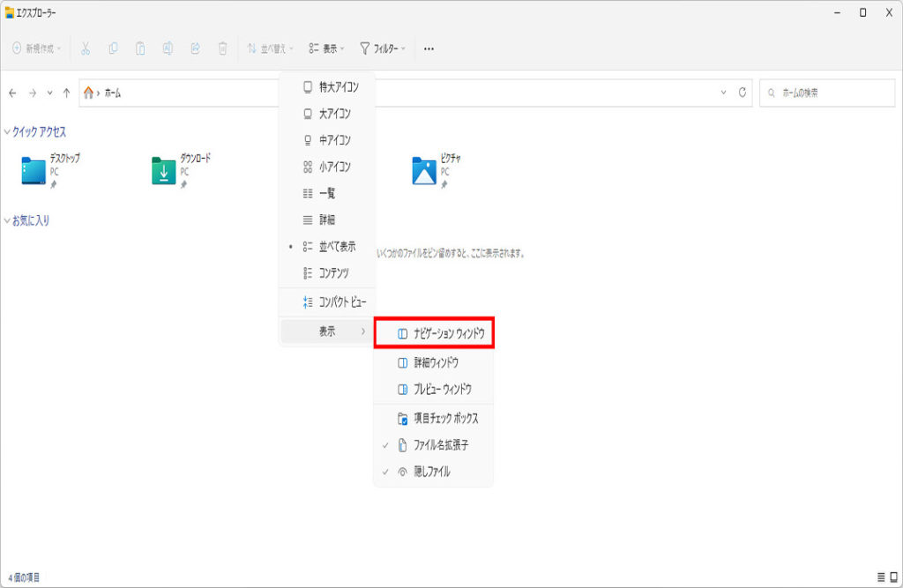903x588 pixels.
Task: Open the デスクトップ folder
Action: click(34, 170)
